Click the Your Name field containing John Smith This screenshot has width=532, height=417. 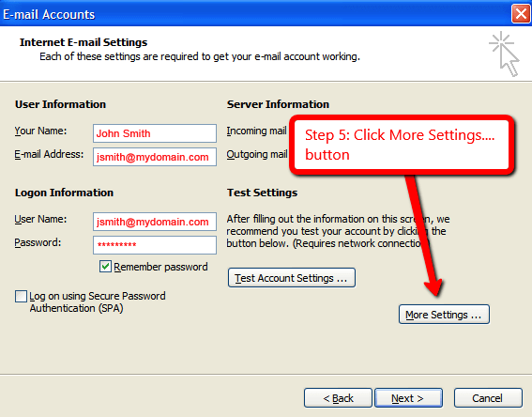point(155,133)
